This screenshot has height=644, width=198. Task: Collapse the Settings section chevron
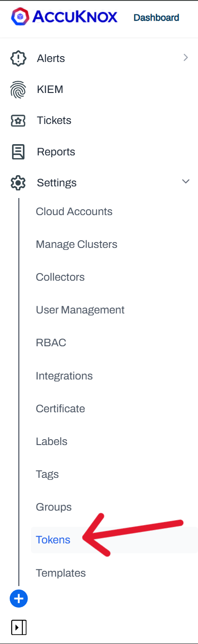[x=185, y=181]
